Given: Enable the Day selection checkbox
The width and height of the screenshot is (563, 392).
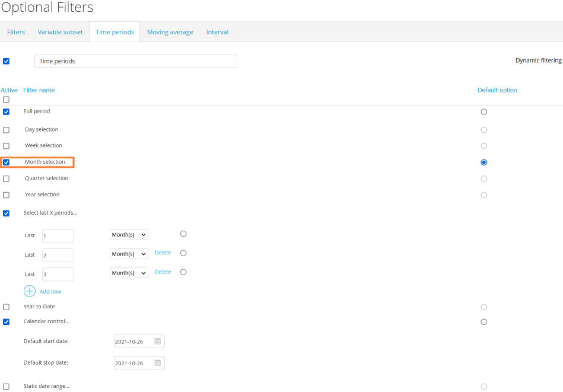Looking at the screenshot, I should (6, 130).
